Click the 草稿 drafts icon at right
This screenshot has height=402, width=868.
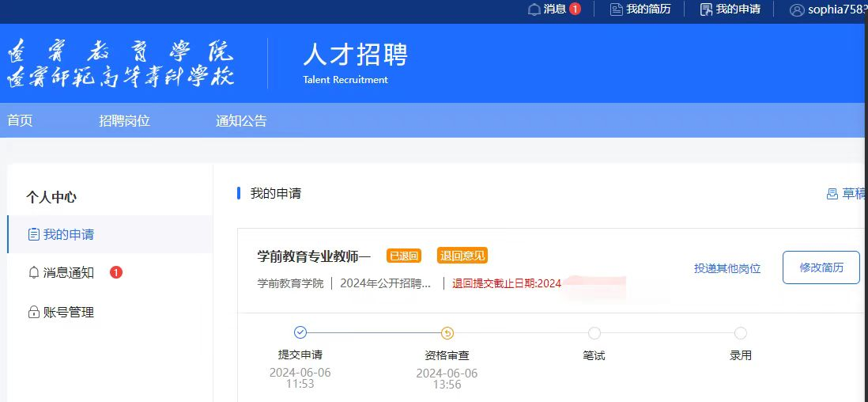[832, 194]
